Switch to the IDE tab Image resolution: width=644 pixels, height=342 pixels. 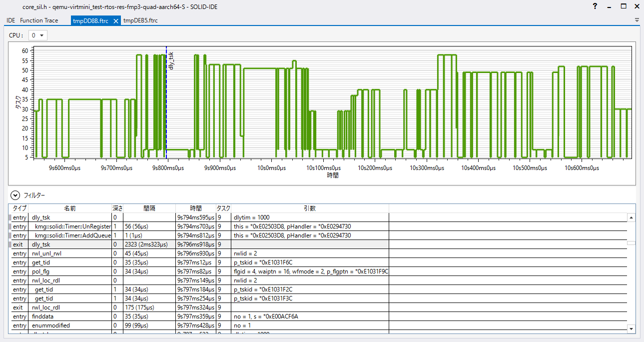pyautogui.click(x=10, y=20)
